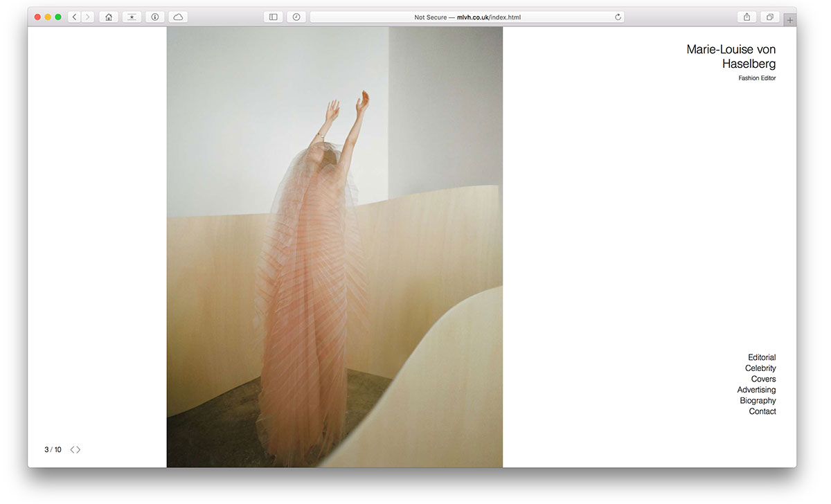The width and height of the screenshot is (831, 504).
Task: Open the home page via house icon
Action: click(109, 17)
